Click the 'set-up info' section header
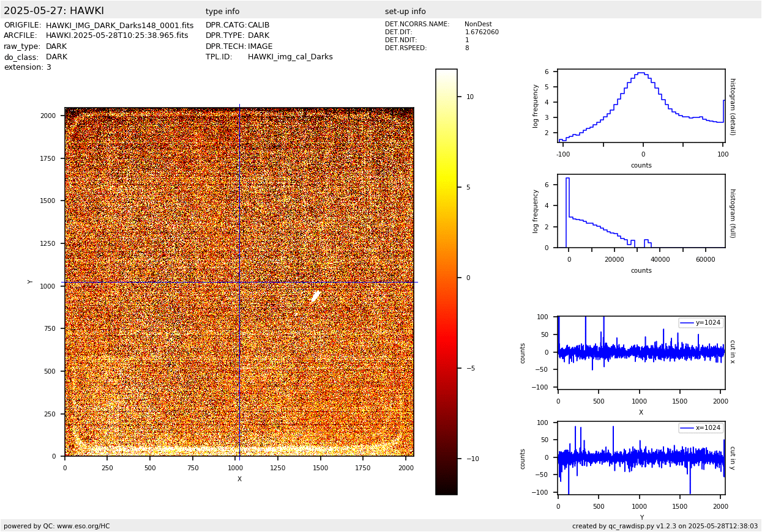This screenshot has height=532, width=762. (405, 12)
